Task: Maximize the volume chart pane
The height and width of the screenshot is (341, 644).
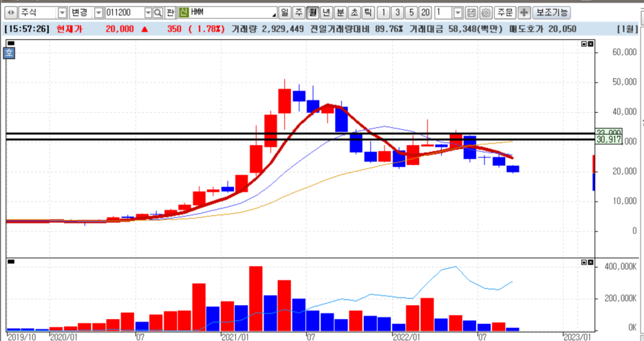Action: point(584,262)
